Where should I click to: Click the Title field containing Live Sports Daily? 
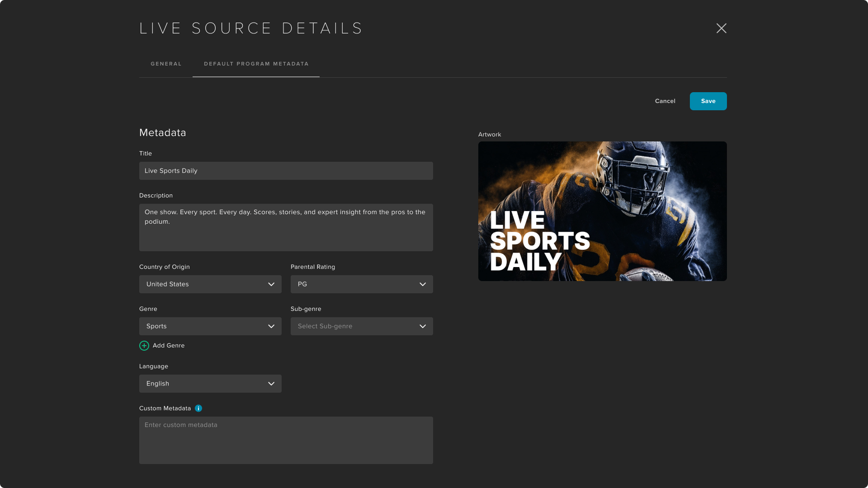tap(286, 171)
